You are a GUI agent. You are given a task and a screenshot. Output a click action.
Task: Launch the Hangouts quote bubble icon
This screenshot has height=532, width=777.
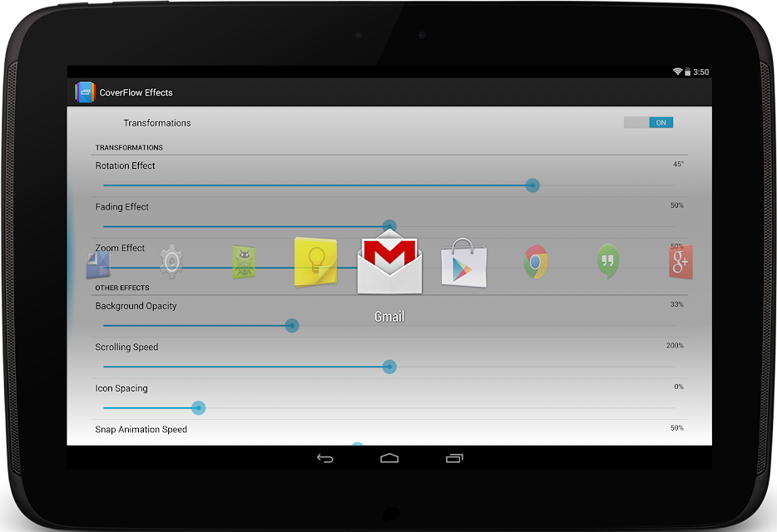(608, 261)
